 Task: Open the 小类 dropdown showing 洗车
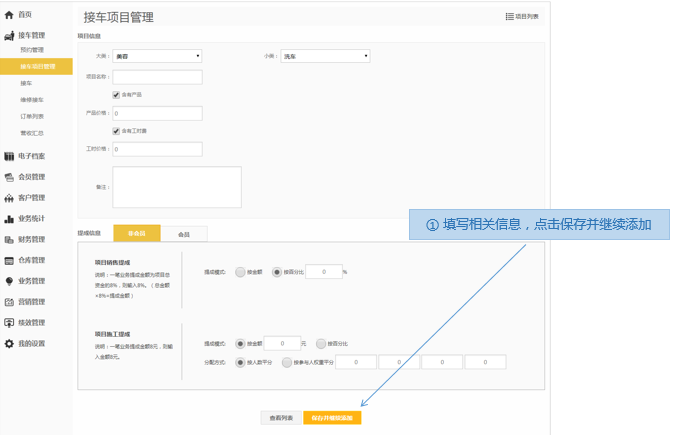point(326,56)
